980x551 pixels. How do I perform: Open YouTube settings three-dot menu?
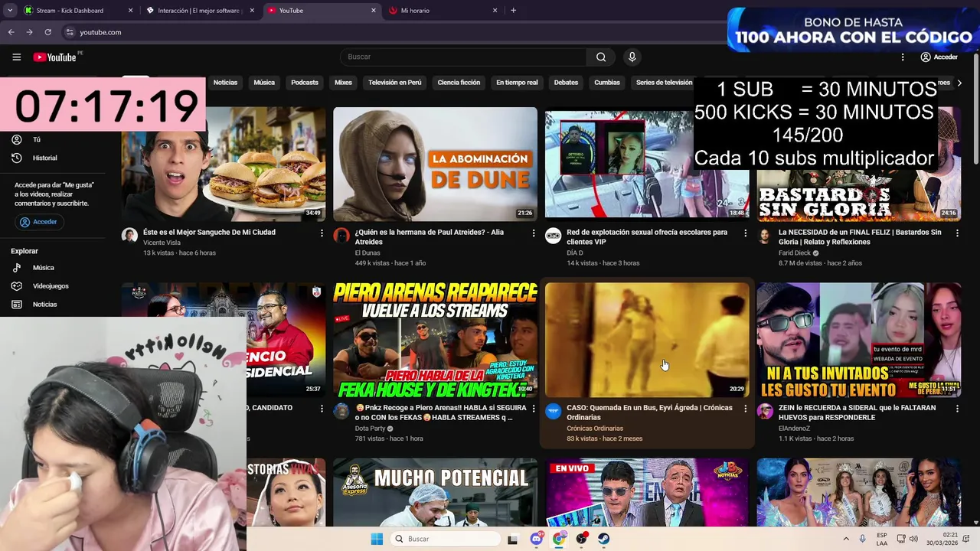pos(903,57)
